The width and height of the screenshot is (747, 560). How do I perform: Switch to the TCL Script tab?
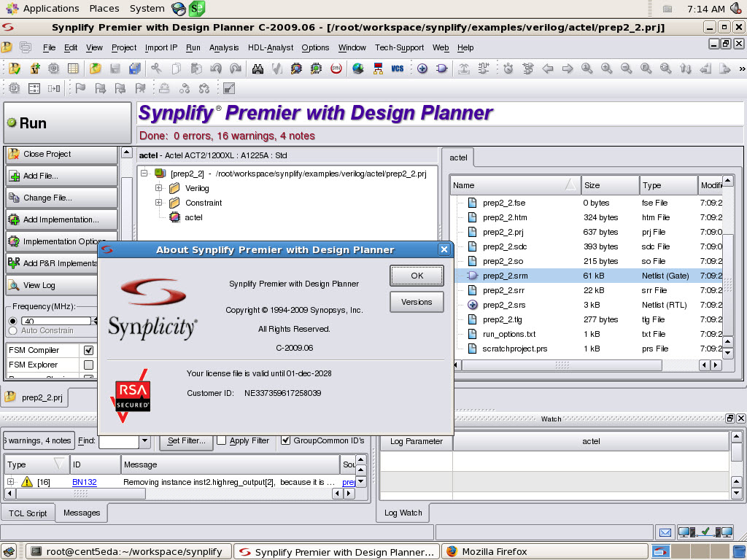click(x=28, y=513)
